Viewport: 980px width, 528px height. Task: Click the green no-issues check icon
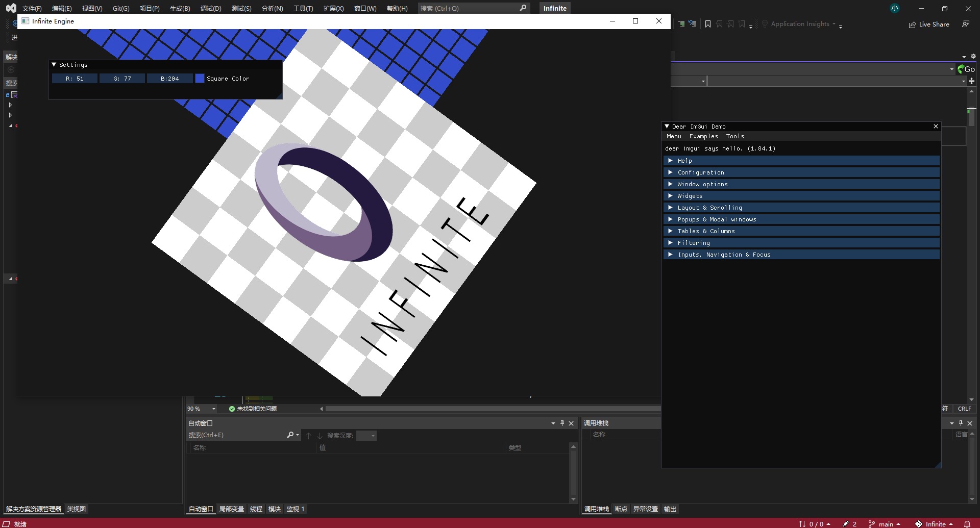pos(232,409)
